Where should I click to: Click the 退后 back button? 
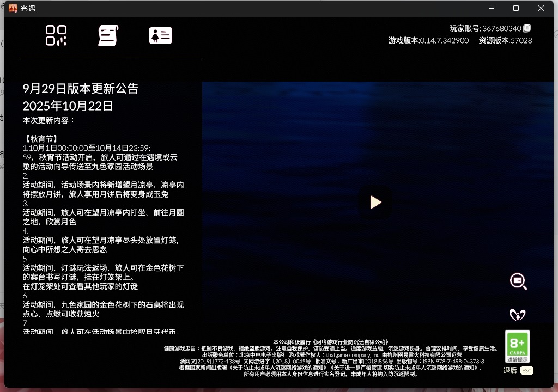pyautogui.click(x=510, y=371)
